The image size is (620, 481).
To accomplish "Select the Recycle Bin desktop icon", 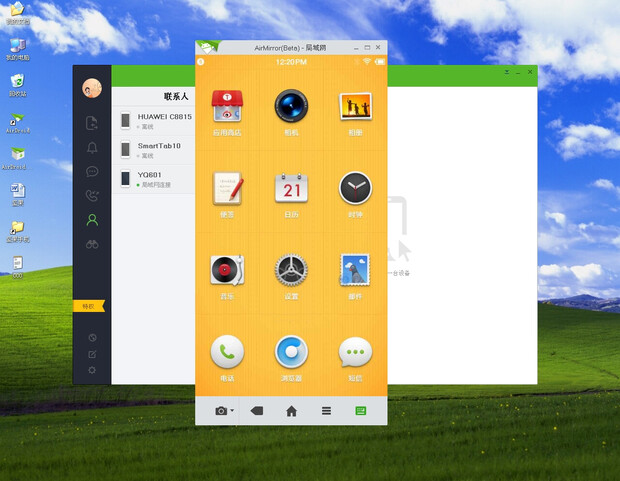I will tap(17, 85).
